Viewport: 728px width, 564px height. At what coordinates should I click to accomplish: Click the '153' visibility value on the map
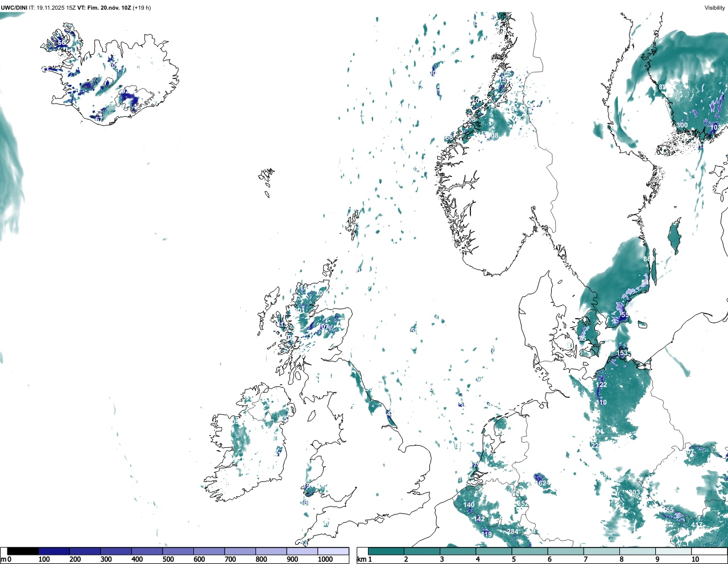(622, 353)
